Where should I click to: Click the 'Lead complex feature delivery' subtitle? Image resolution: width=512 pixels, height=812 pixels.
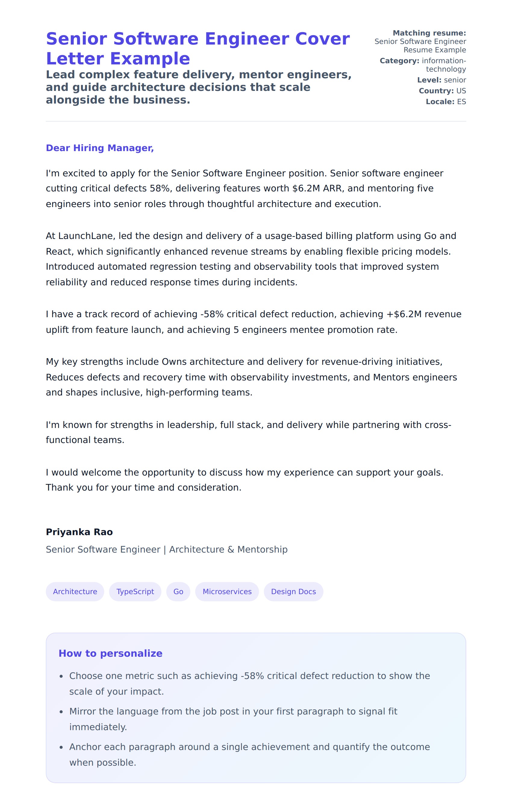click(x=198, y=87)
